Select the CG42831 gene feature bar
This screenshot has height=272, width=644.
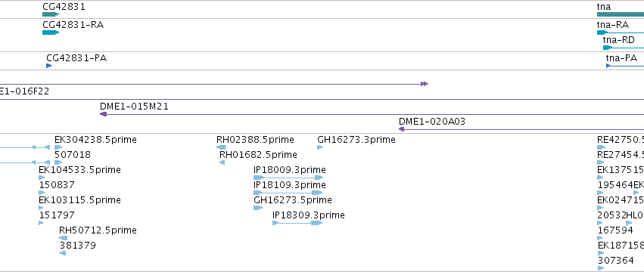pos(51,14)
